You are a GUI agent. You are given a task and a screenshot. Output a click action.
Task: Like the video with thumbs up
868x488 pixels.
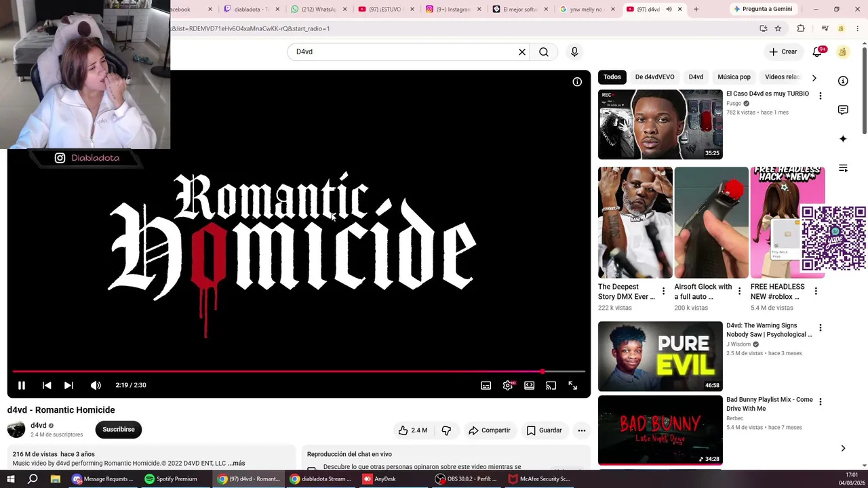(412, 430)
